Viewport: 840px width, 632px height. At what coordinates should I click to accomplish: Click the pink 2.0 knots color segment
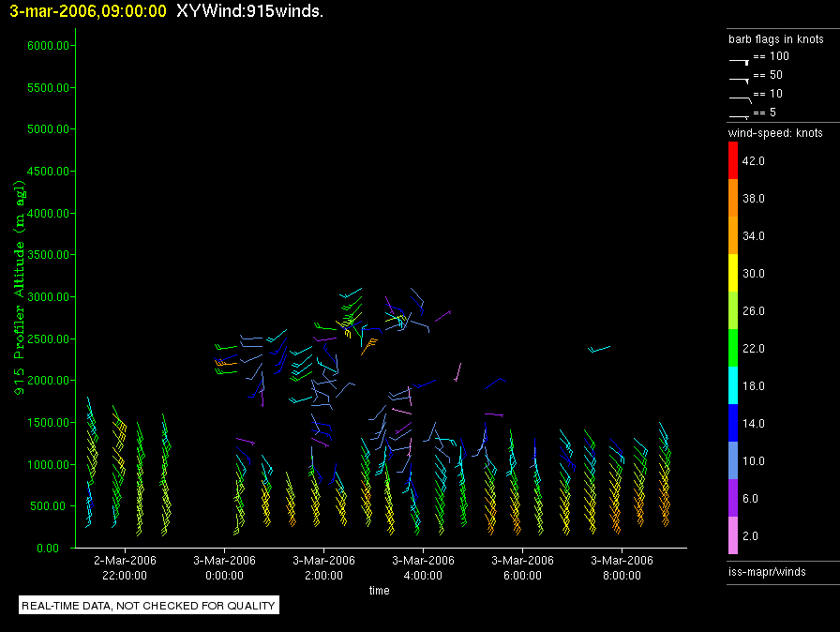point(734,535)
